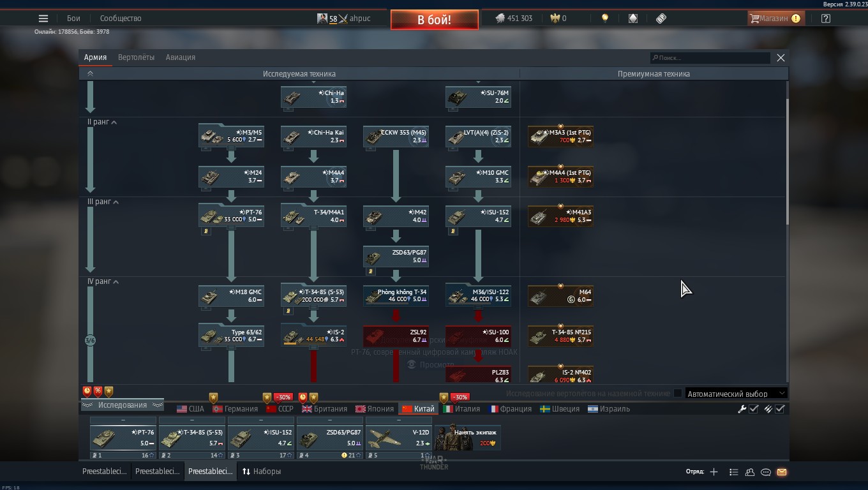Image resolution: width=868 pixels, height=490 pixels.
Task: Click the 3/6 rank progress circle
Action: tap(90, 341)
